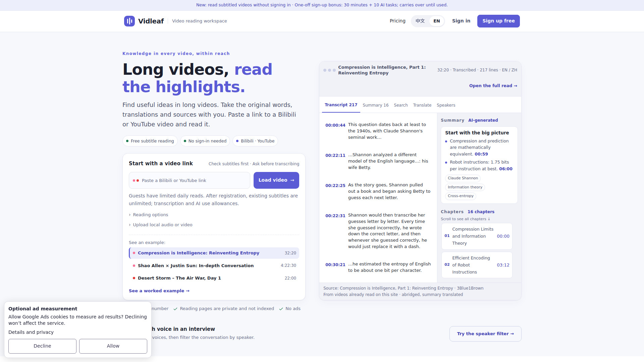Screen dimensions: 644x362
Task: Click Scroll to see all chapters
Action: tap(466, 219)
